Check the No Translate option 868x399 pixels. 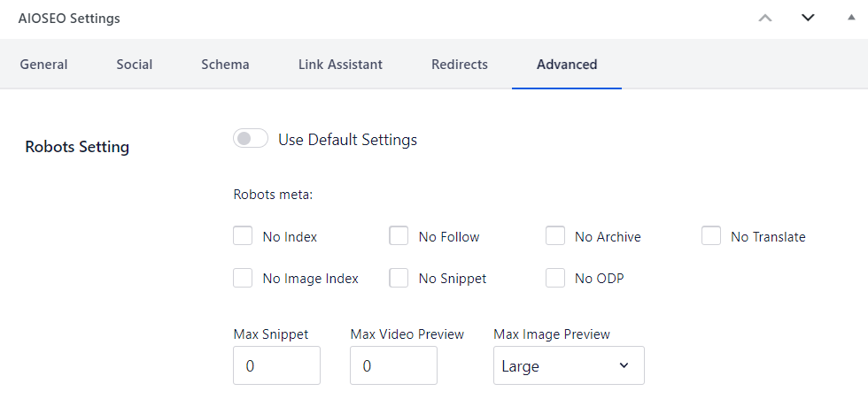coord(710,236)
